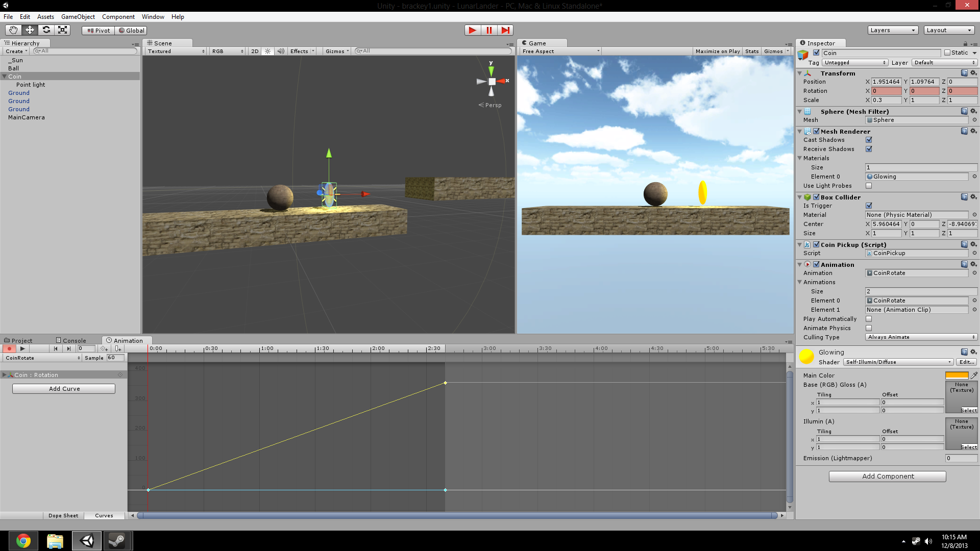Toggle the Static checkbox

click(x=947, y=53)
